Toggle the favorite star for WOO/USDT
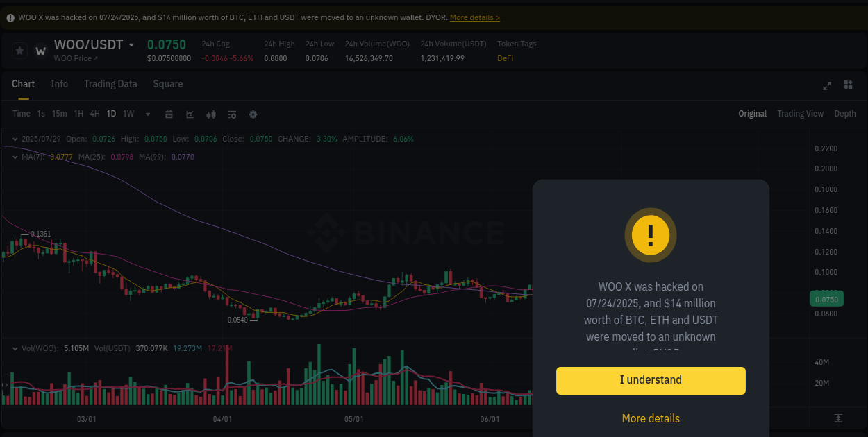This screenshot has height=437, width=868. click(19, 50)
